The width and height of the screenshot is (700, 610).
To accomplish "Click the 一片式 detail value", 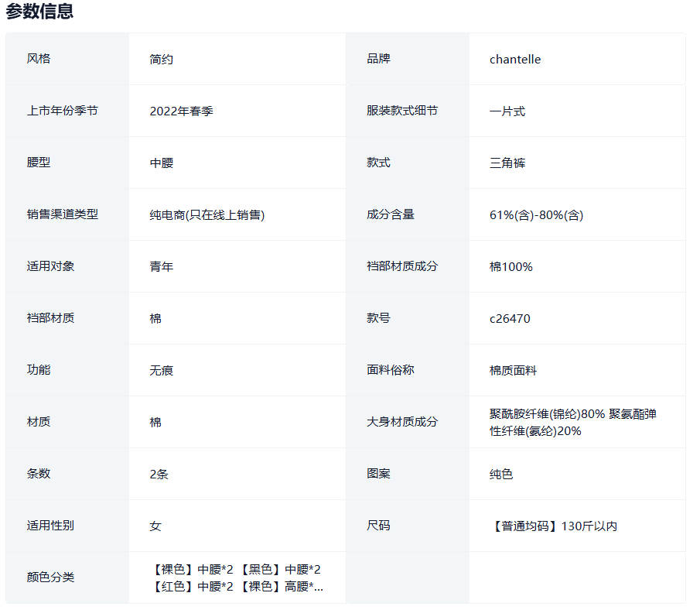I will [x=507, y=111].
